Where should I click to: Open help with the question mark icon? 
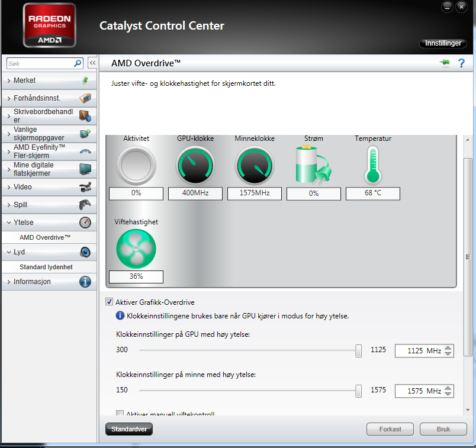(x=461, y=63)
